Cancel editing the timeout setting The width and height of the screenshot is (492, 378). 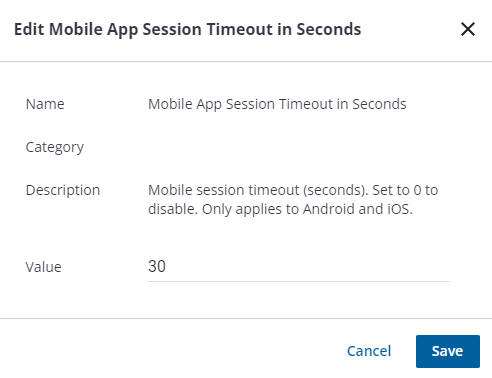369,351
